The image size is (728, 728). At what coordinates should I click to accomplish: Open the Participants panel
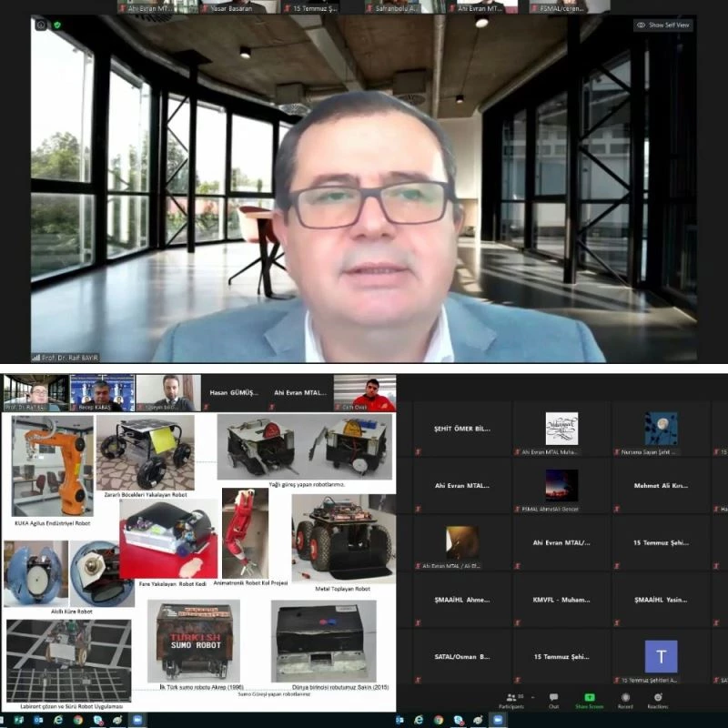(511, 699)
